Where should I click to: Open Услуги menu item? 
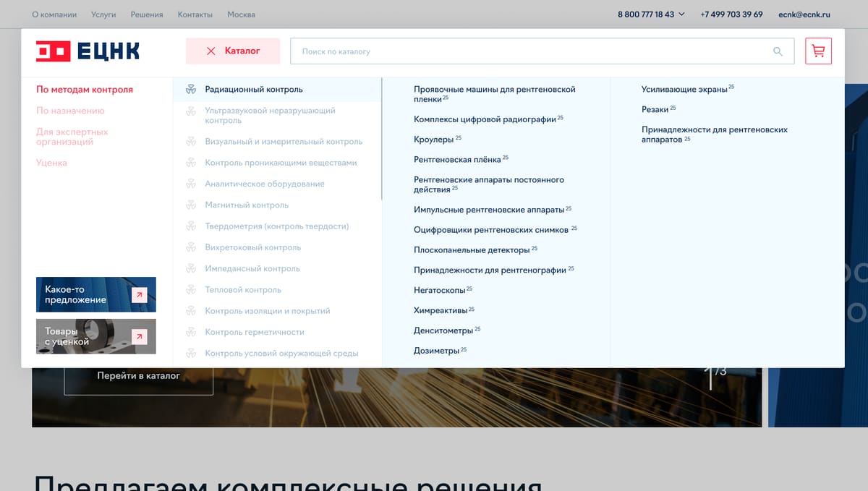pos(104,14)
